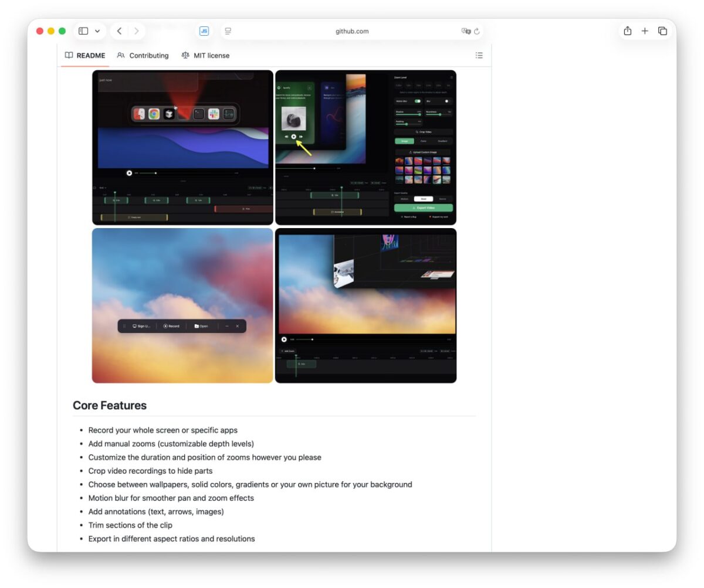Open the Zoom Level panel menu

click(452, 77)
